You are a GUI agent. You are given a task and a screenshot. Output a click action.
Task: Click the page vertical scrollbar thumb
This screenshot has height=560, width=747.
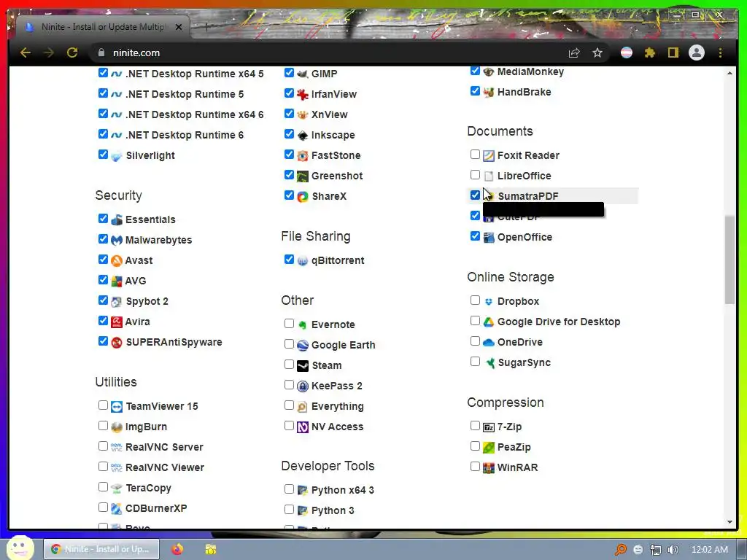pyautogui.click(x=729, y=260)
